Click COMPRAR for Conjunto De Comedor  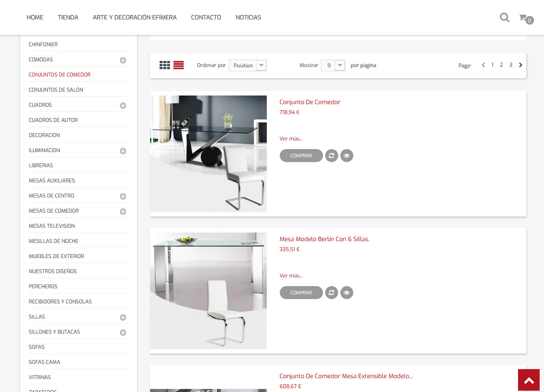coord(301,156)
